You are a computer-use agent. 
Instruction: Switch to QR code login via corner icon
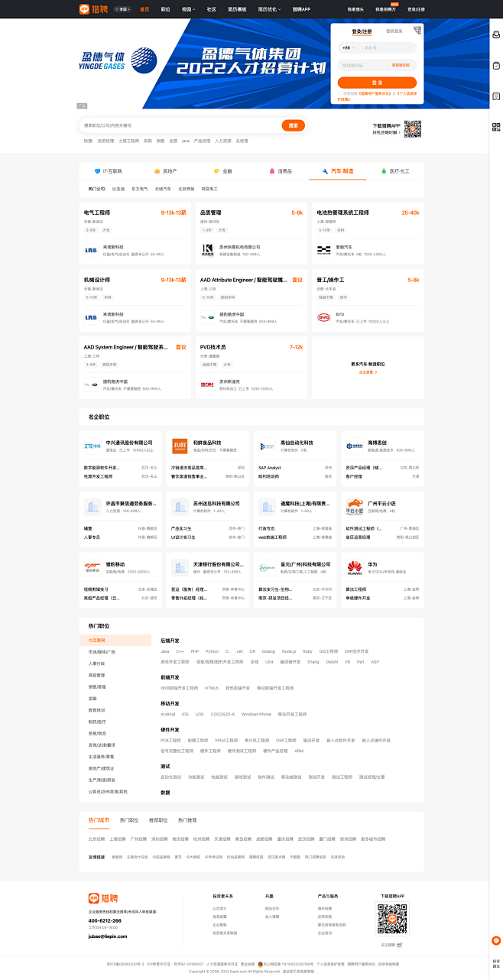(x=417, y=31)
